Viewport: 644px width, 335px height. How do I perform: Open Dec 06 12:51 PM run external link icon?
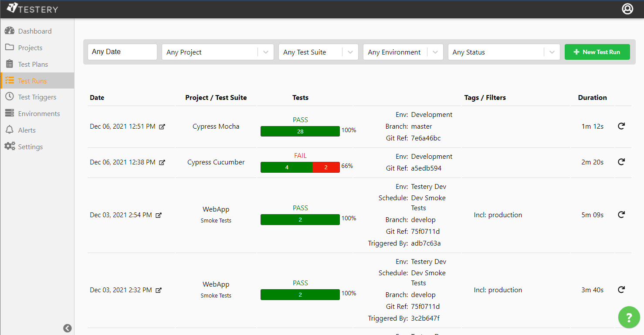[x=162, y=127]
